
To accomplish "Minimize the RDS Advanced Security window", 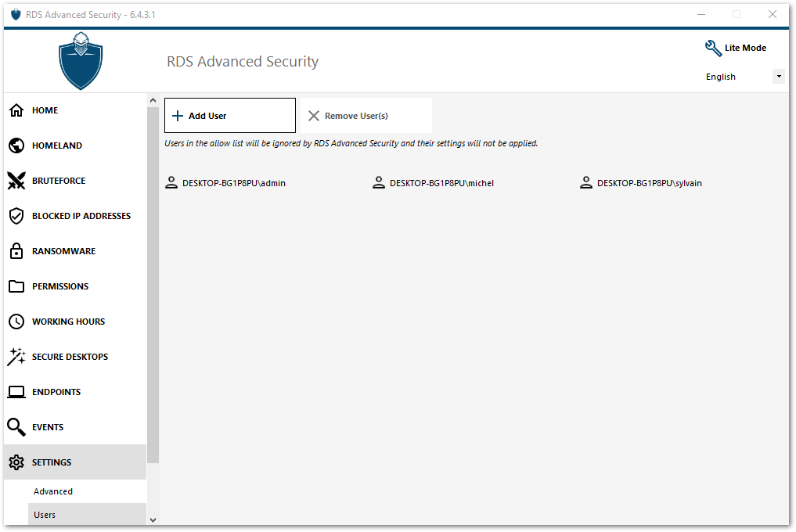I will [x=701, y=15].
